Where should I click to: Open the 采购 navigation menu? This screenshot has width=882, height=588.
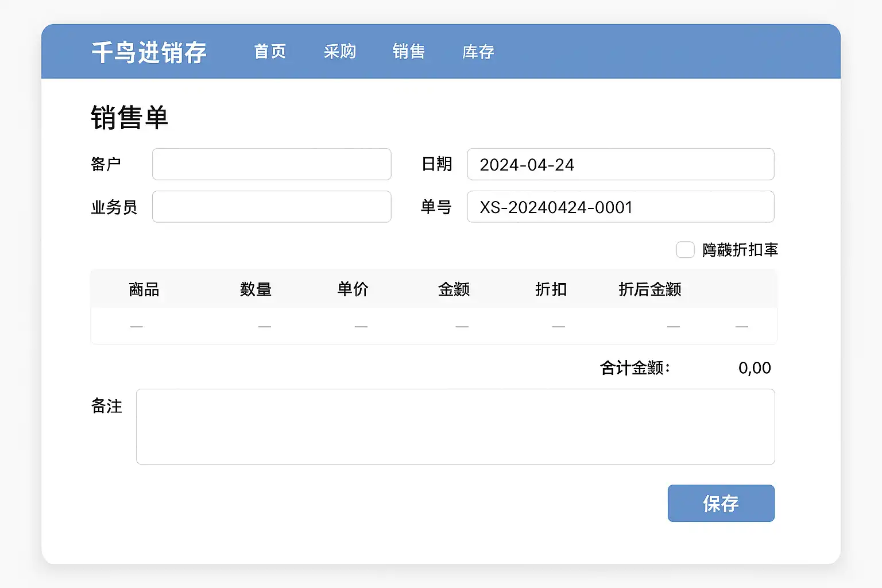tap(339, 52)
